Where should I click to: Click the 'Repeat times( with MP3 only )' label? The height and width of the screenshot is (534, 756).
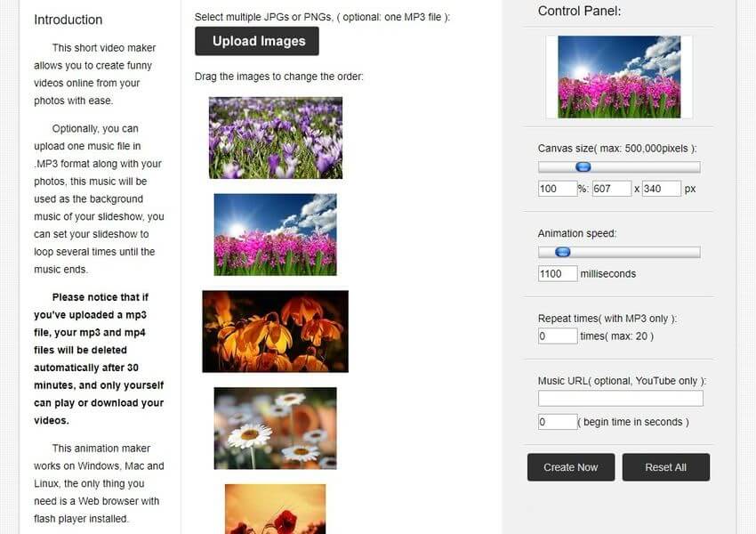pos(607,319)
